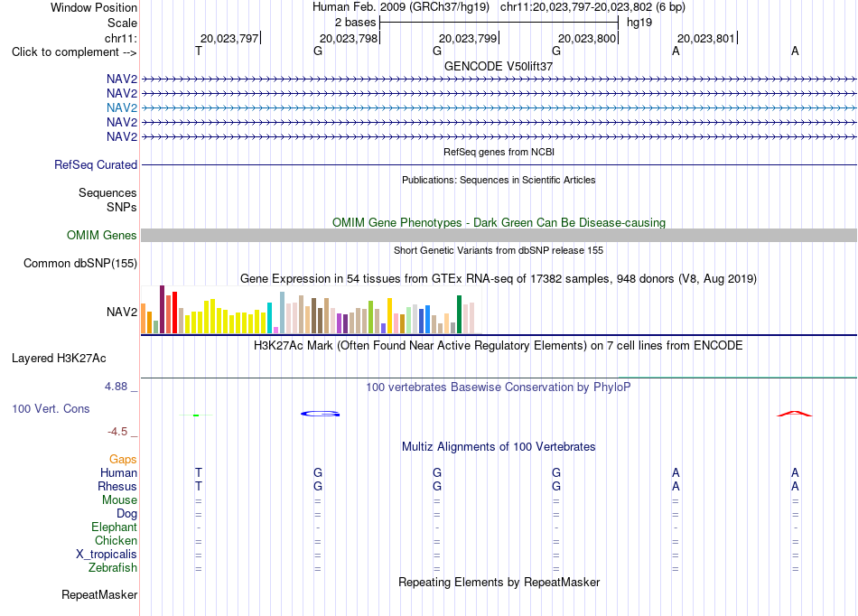Click the Rhesus alignment row label

[x=117, y=486]
